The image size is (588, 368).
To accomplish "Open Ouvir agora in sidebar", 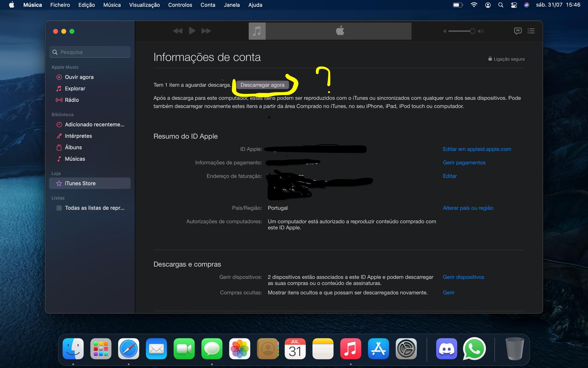I will pos(79,77).
